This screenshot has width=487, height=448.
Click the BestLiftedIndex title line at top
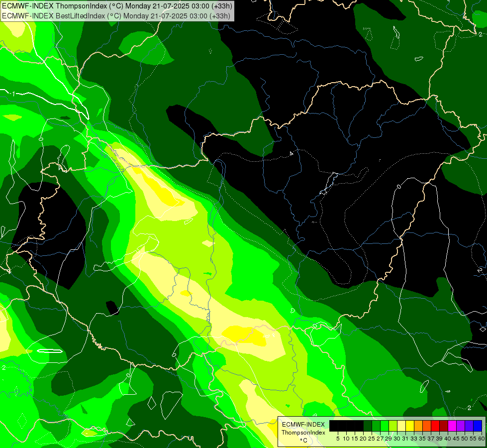coord(116,16)
